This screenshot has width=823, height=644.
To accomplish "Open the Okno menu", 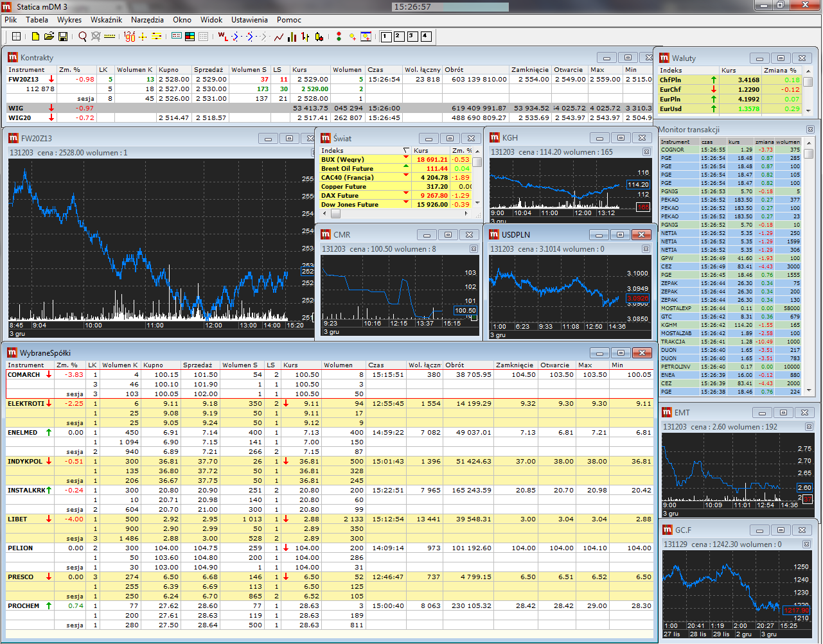I will coord(182,20).
